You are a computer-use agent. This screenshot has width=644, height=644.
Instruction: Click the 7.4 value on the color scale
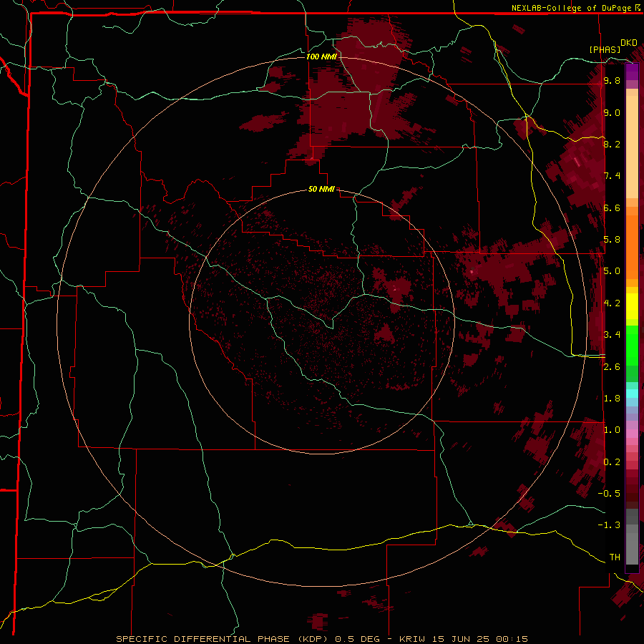[612, 176]
